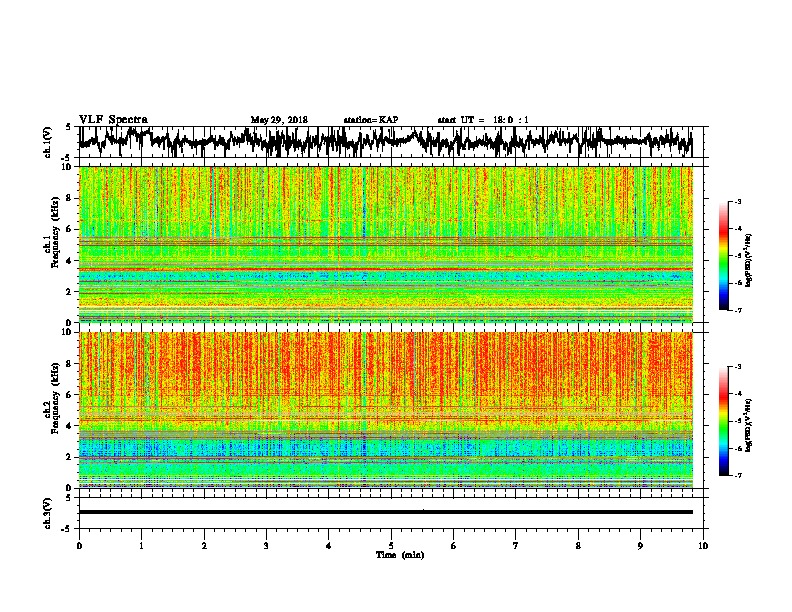Click the "-7" label on ch.1 color bar

[x=737, y=310]
